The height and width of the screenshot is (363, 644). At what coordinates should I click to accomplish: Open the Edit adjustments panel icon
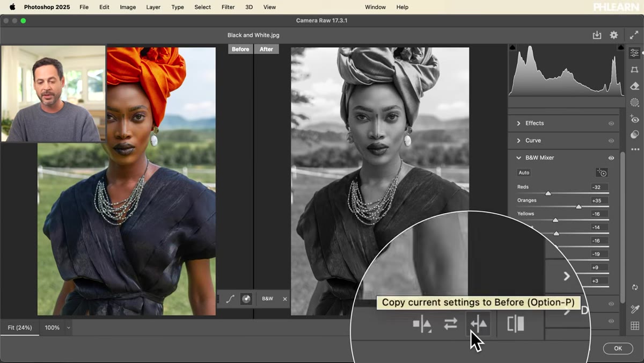[635, 53]
